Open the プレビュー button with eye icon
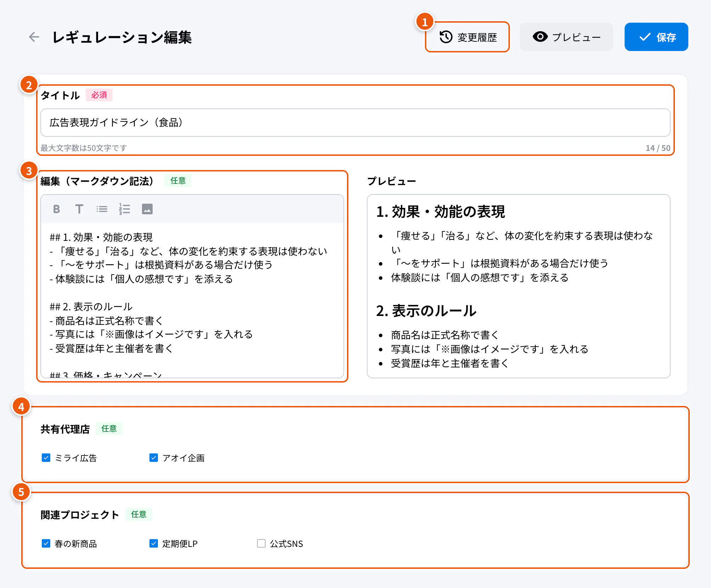711x588 pixels. pos(566,37)
